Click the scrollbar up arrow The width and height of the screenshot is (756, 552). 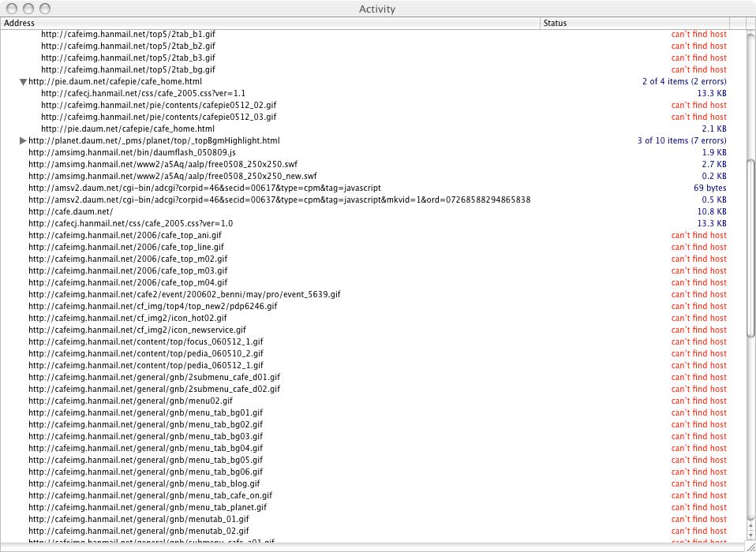click(750, 525)
